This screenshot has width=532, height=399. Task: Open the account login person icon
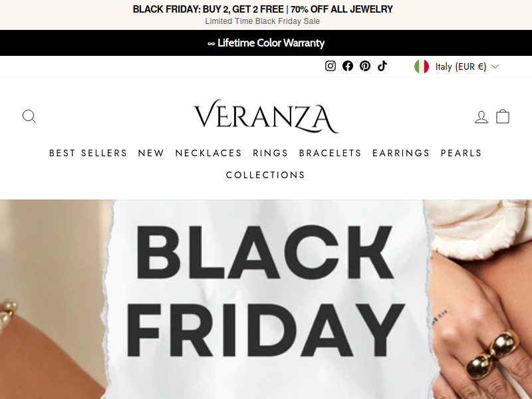click(x=481, y=117)
